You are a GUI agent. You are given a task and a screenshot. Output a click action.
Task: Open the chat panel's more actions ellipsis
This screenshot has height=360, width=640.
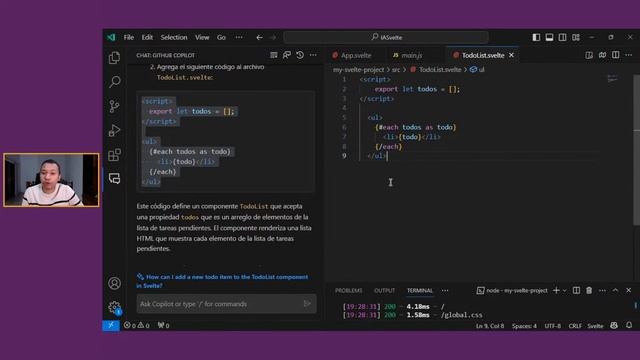click(x=313, y=55)
